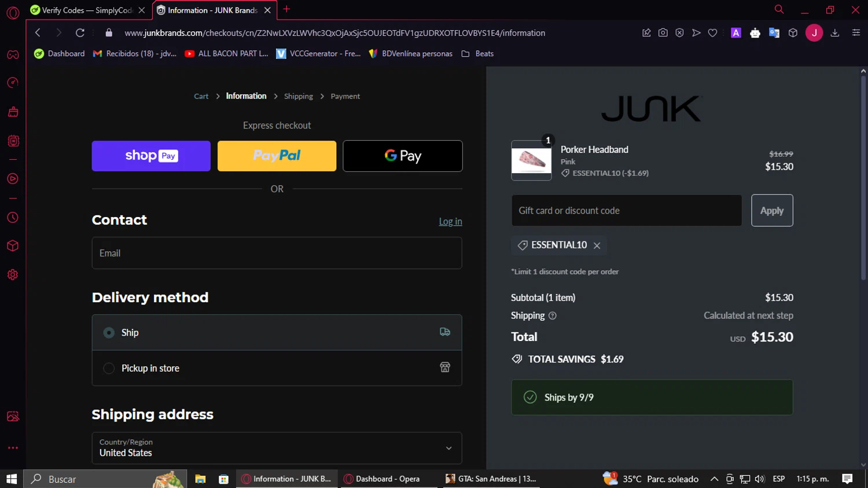Open Recibidos Gmail bookmark

[135, 54]
